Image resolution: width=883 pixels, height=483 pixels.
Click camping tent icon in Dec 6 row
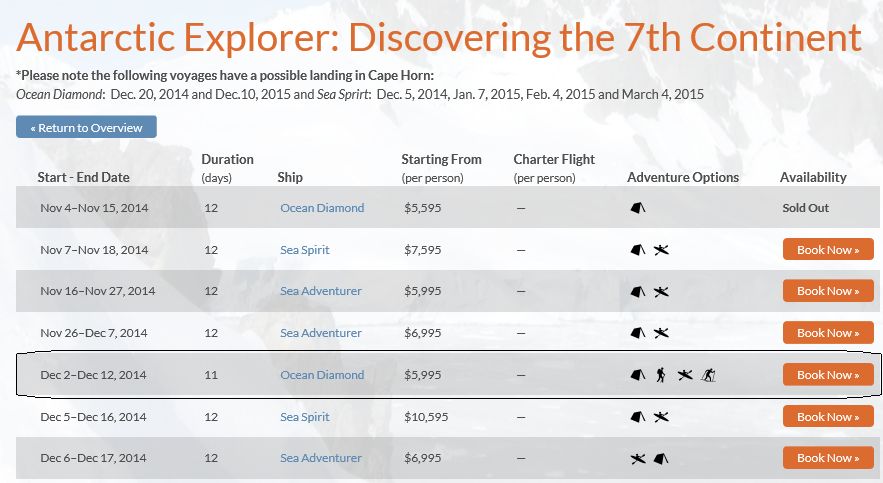[661, 458]
